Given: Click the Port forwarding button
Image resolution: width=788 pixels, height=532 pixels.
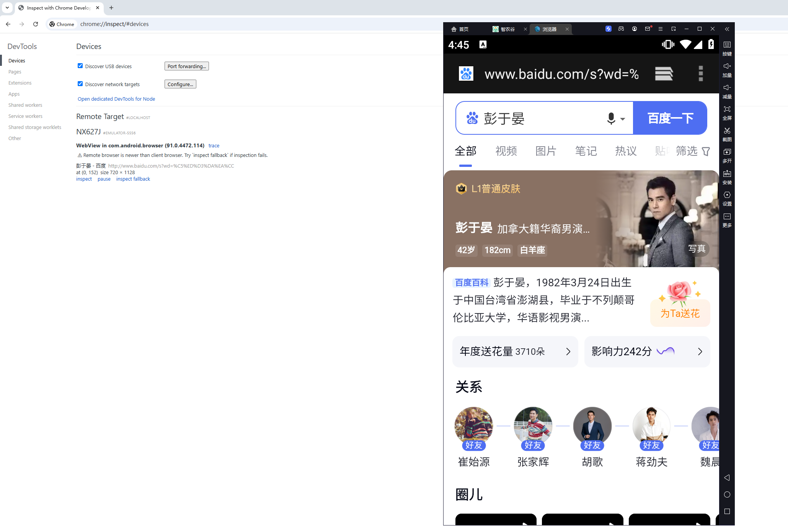Looking at the screenshot, I should pyautogui.click(x=186, y=66).
